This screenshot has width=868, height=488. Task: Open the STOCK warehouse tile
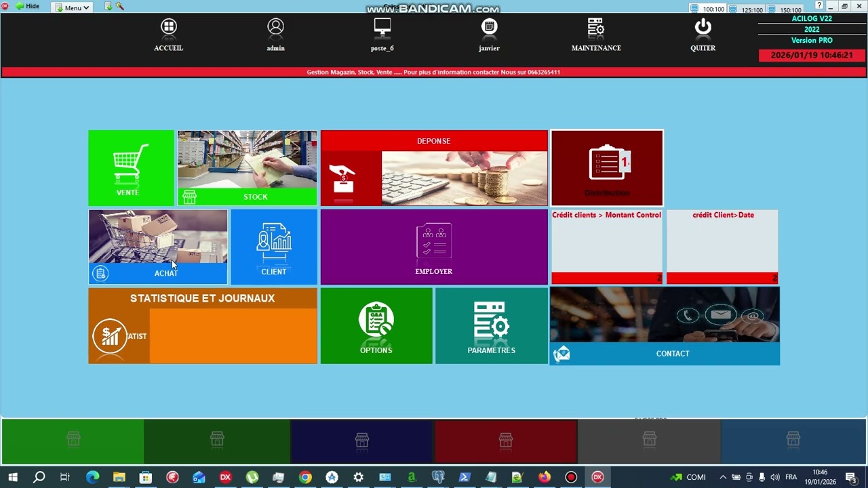[247, 168]
